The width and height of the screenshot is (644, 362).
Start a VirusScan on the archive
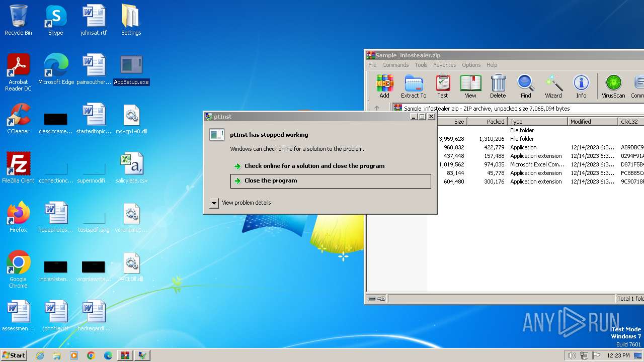pos(613,86)
